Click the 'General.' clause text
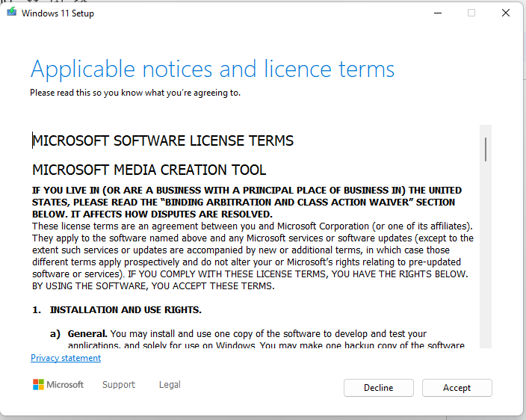This screenshot has width=526, height=420. coord(87,334)
